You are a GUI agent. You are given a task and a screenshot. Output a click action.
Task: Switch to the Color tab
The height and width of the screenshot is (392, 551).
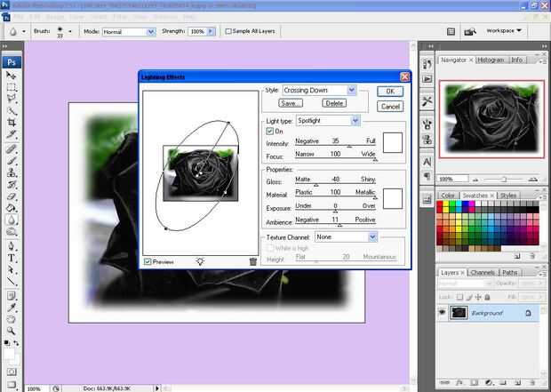pyautogui.click(x=448, y=196)
